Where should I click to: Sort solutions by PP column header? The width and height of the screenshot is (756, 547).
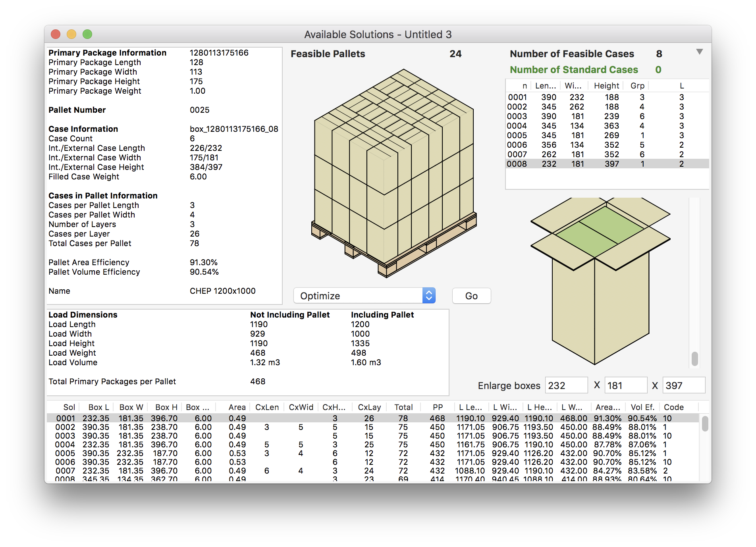pos(437,407)
